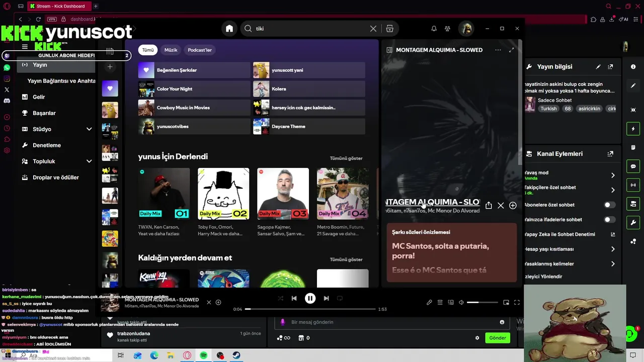
Task: Pause the current track
Action: coord(310,298)
